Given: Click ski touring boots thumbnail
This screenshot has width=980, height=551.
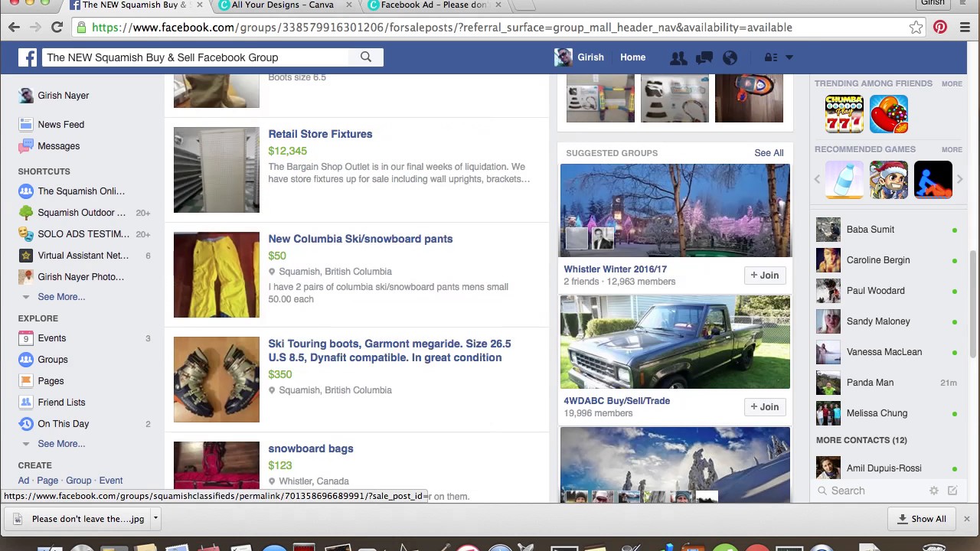Looking at the screenshot, I should [x=217, y=380].
